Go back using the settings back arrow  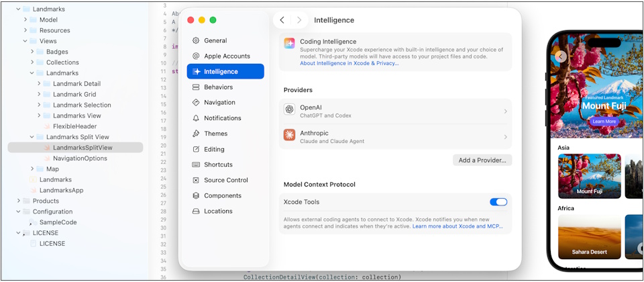tap(282, 20)
